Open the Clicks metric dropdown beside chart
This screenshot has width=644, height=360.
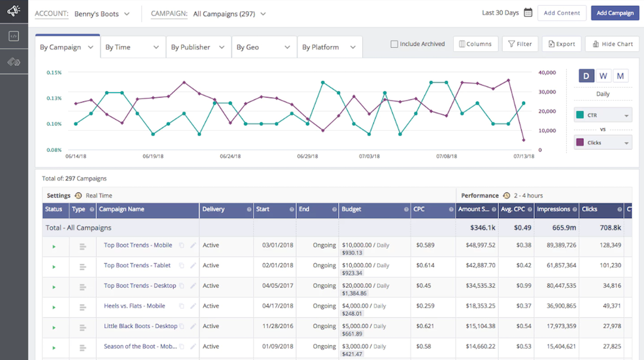pyautogui.click(x=603, y=143)
